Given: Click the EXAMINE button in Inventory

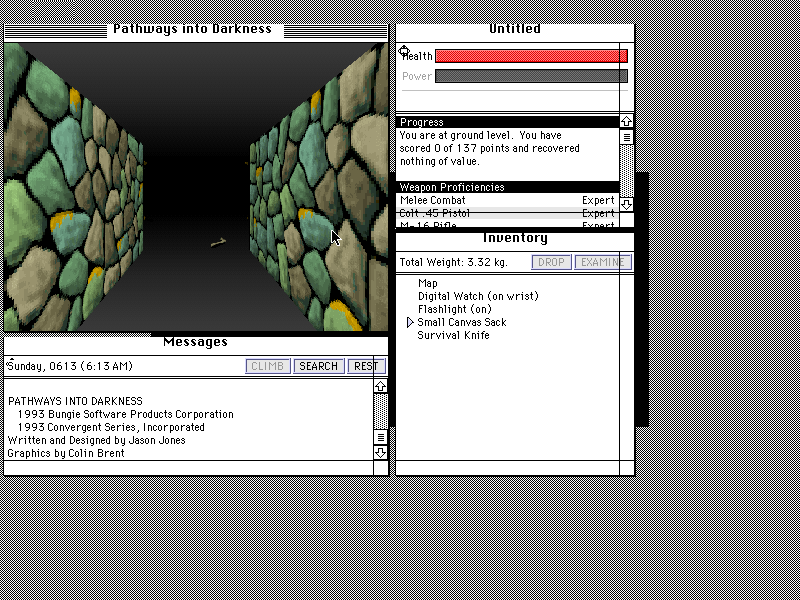Looking at the screenshot, I should (603, 262).
